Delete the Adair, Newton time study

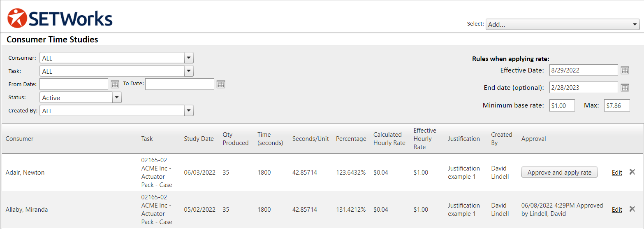pyautogui.click(x=632, y=172)
